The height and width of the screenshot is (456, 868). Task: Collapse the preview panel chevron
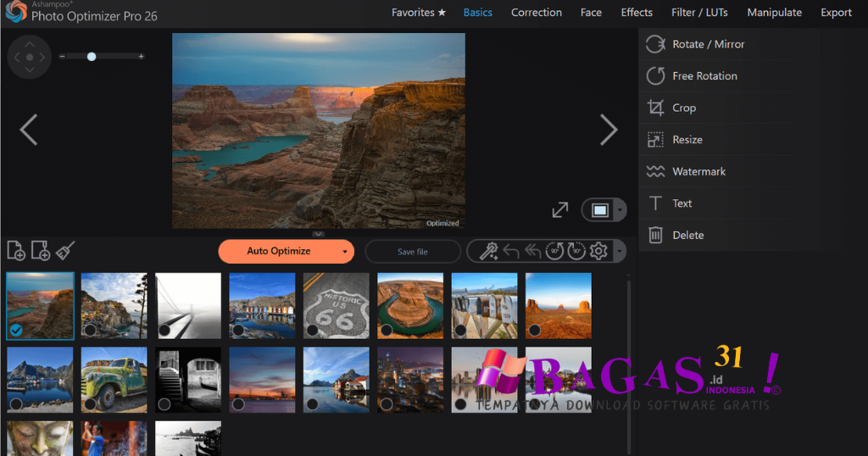pos(319,234)
